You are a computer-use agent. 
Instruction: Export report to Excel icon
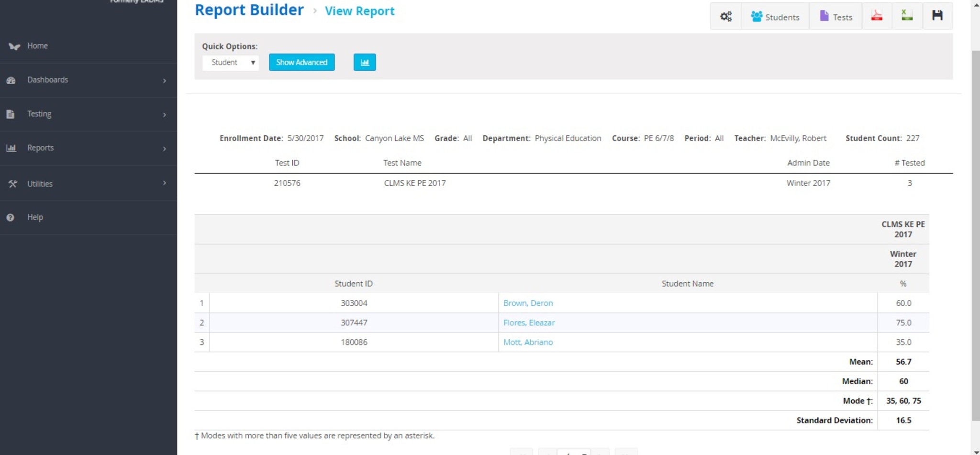[x=907, y=16]
